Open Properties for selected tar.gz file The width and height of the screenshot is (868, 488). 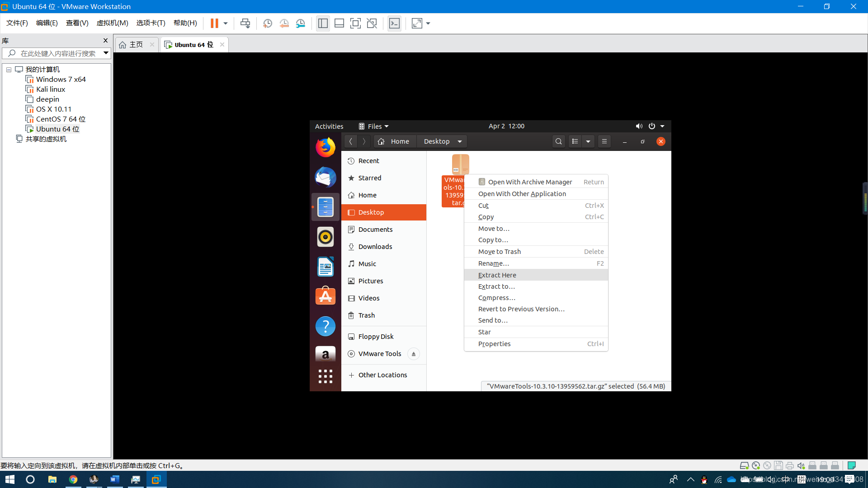tap(494, 344)
